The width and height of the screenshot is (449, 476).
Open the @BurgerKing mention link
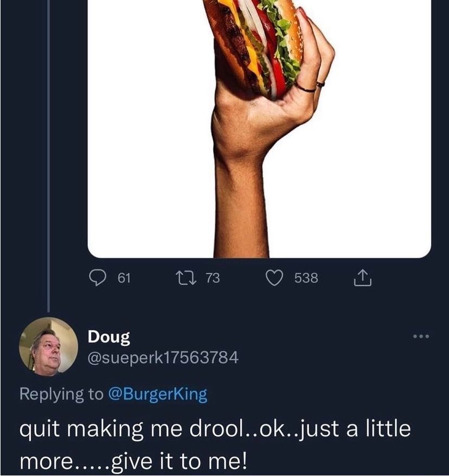click(158, 394)
